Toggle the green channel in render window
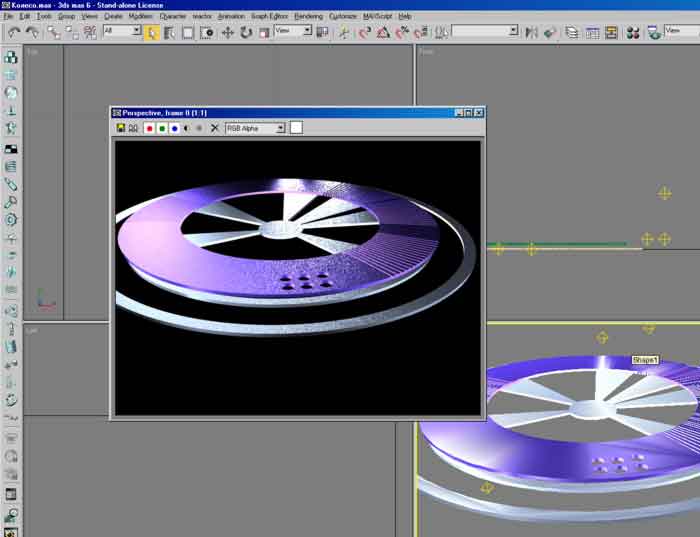Screen dimensions: 700x537 coord(162,129)
